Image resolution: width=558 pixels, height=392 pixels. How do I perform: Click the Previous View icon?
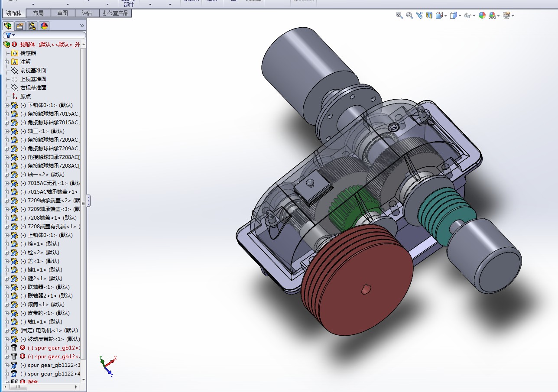(419, 15)
